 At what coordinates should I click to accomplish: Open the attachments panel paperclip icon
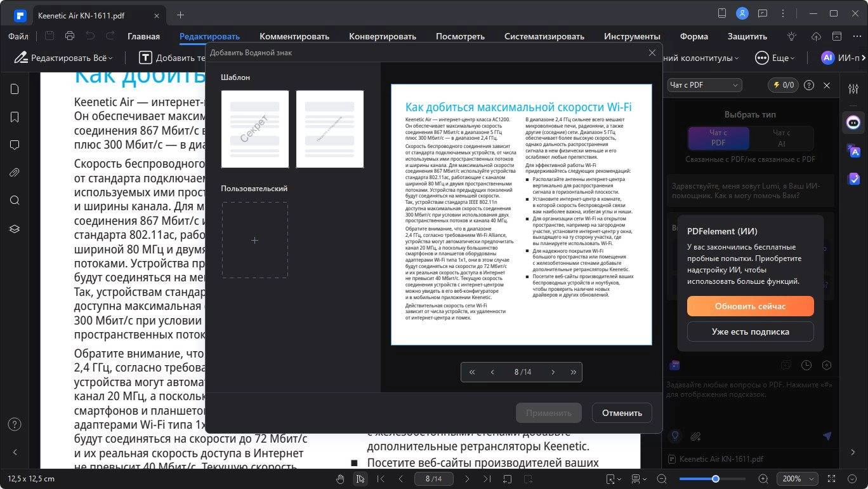coord(15,173)
